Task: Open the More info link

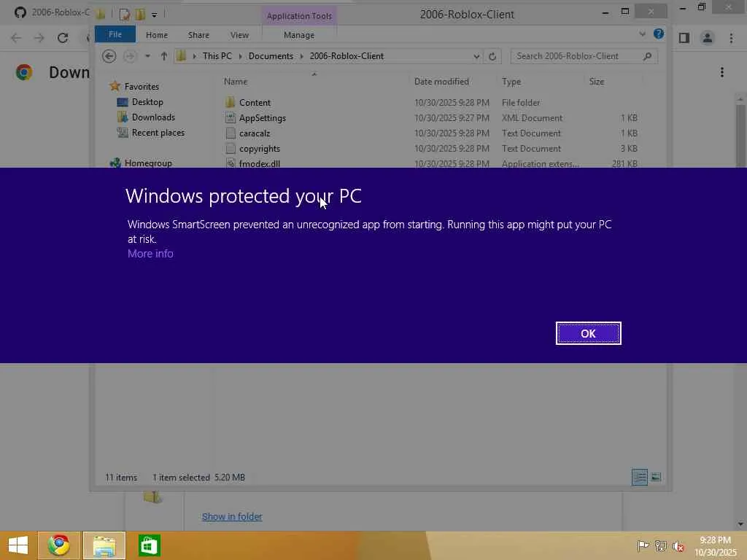Action: [x=150, y=254]
